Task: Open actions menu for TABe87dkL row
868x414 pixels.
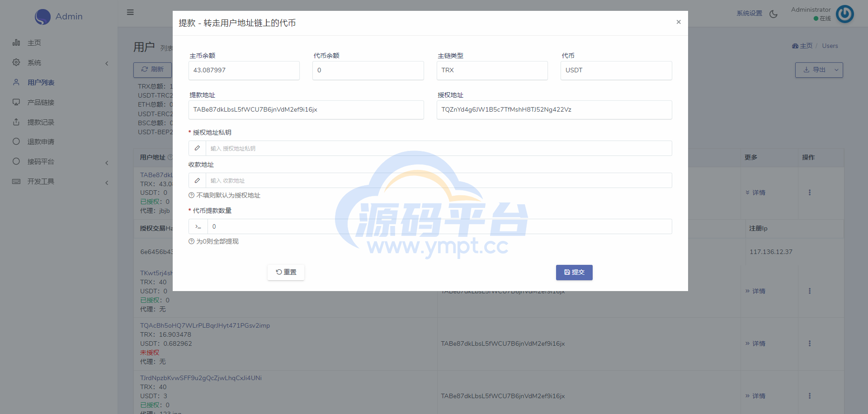Action: [810, 193]
